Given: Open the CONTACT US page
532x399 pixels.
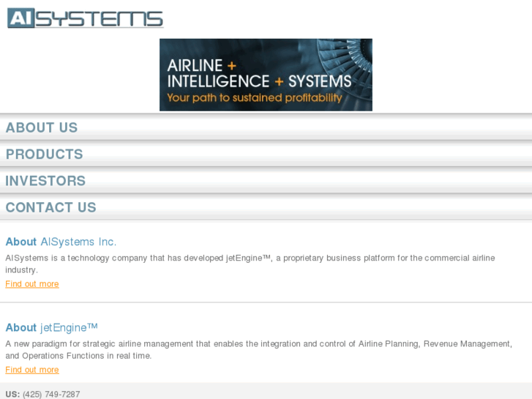Looking at the screenshot, I should (x=266, y=207).
